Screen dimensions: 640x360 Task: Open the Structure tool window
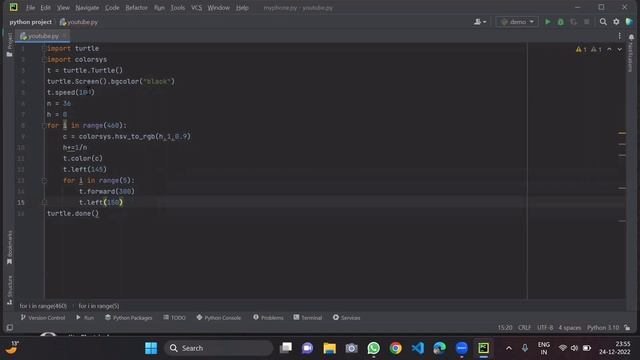tap(9, 290)
